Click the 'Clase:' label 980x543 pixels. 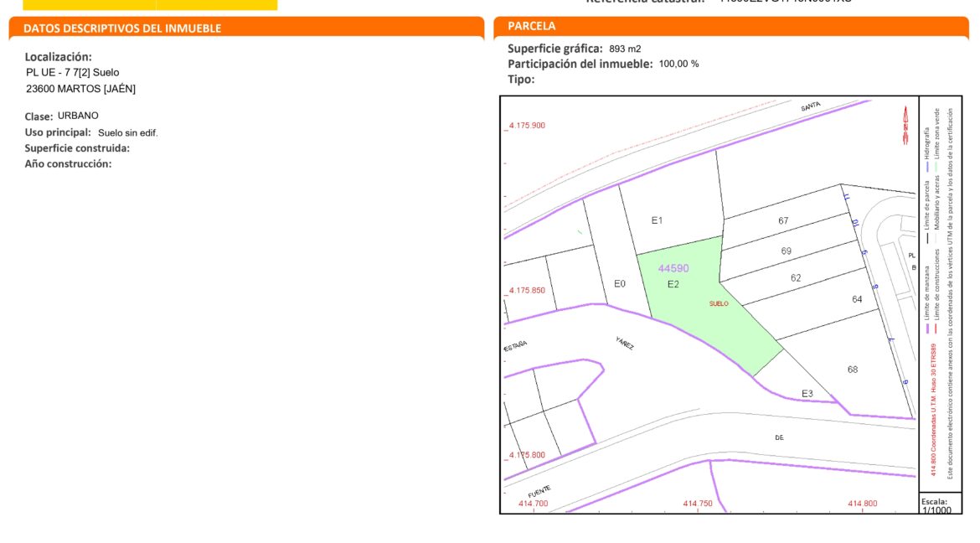[x=39, y=116]
